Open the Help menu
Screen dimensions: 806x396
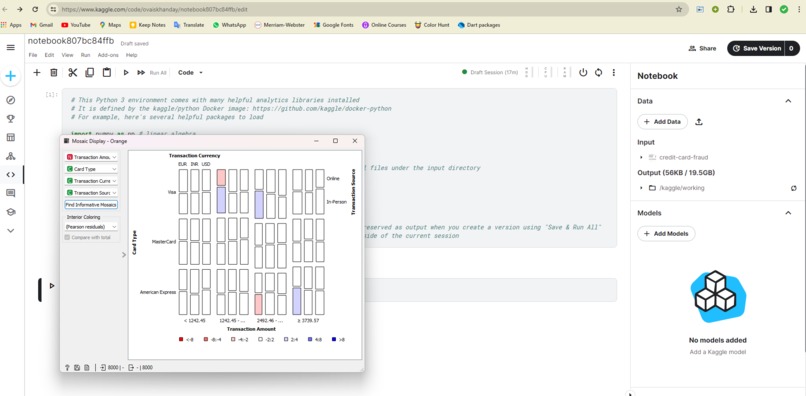tap(132, 55)
